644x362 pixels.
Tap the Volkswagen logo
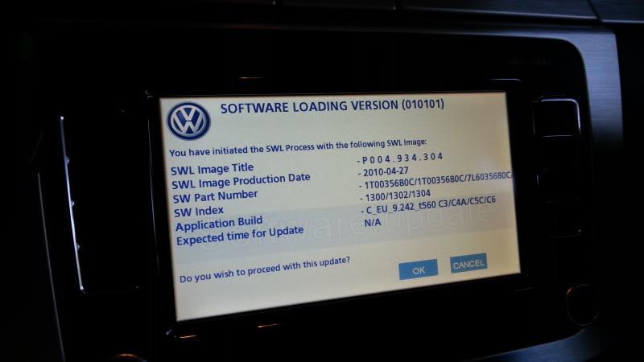tap(188, 121)
